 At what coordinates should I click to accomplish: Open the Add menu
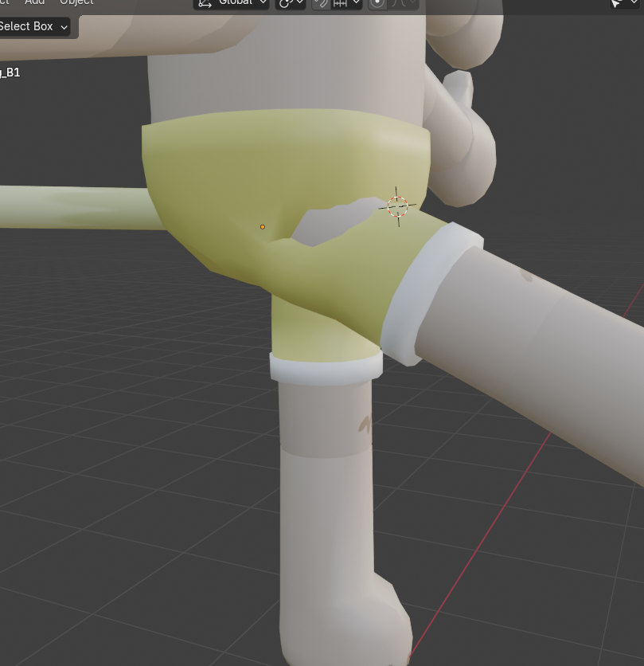pyautogui.click(x=34, y=2)
